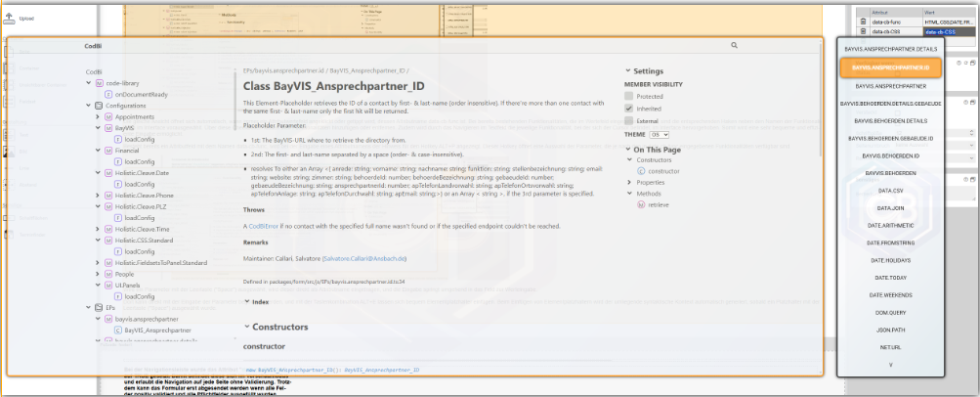Collapse the Index section

tap(247, 301)
